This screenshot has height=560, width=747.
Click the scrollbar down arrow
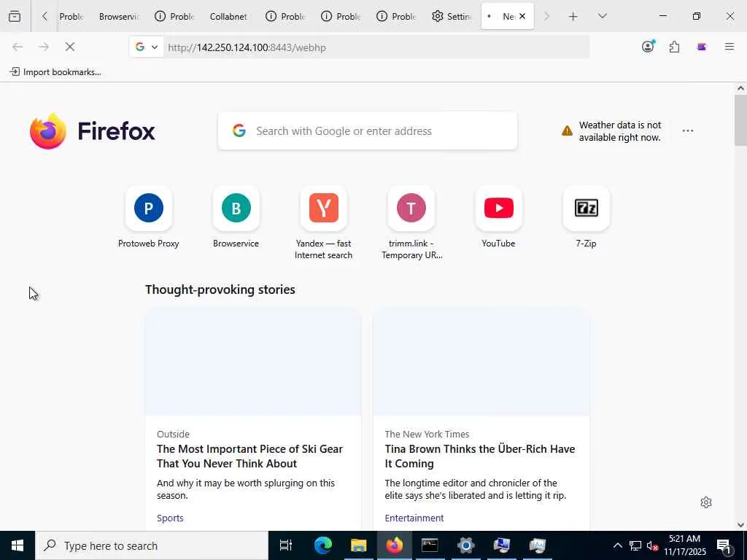(740, 525)
